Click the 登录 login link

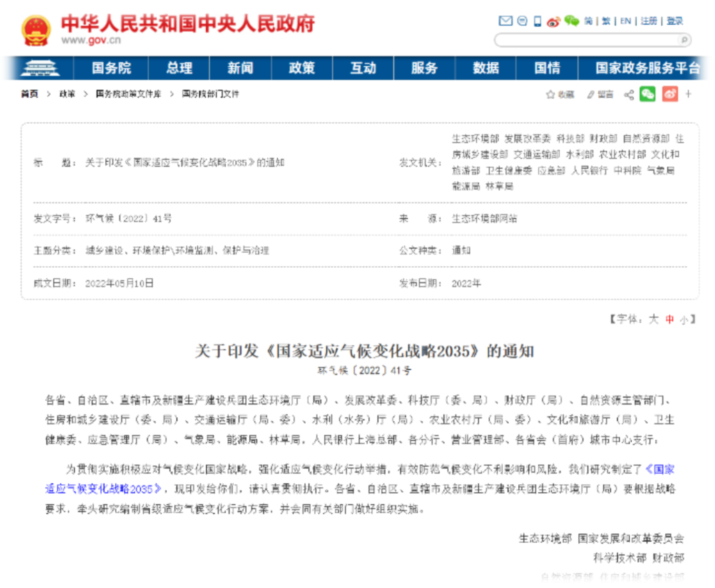coord(675,21)
